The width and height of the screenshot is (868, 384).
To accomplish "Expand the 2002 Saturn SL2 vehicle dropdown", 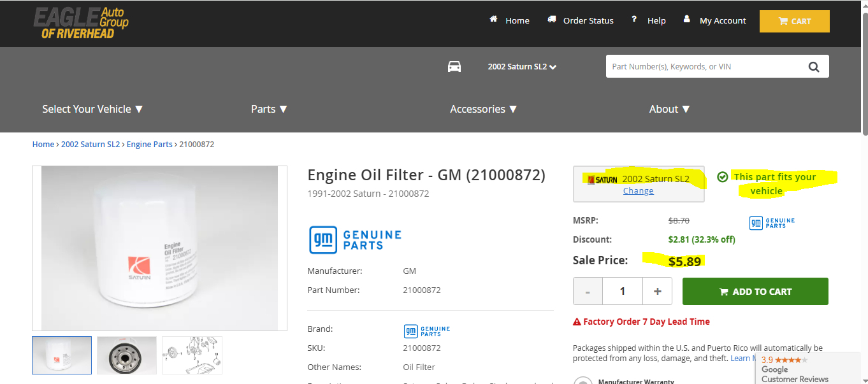I will pos(522,67).
